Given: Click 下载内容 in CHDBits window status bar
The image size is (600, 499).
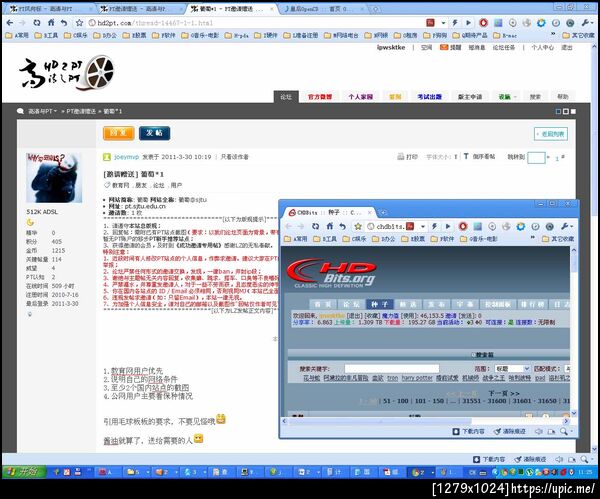Looking at the screenshot, I should pos(469,431).
